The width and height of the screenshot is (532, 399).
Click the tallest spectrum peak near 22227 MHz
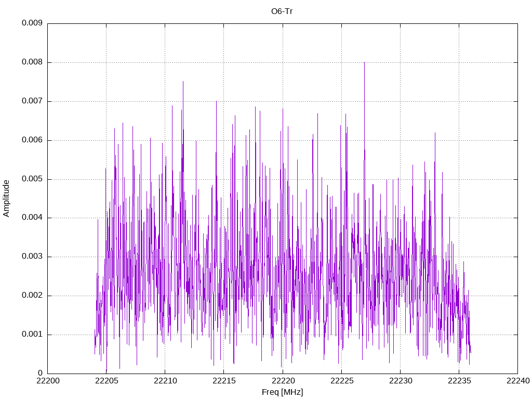364,63
